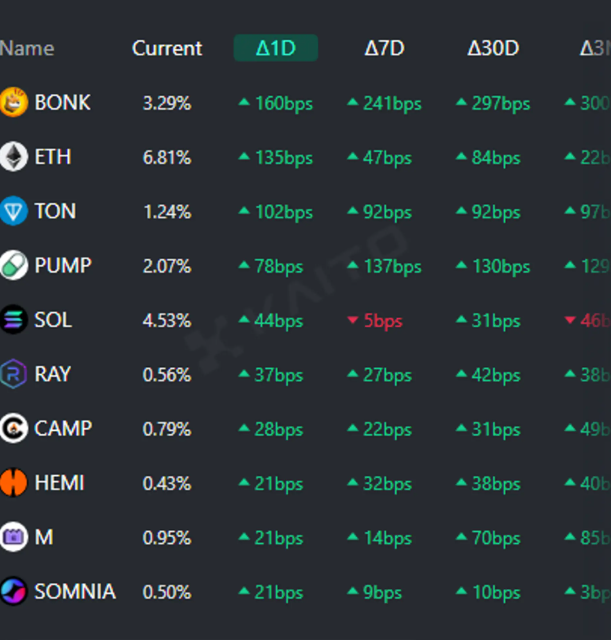The width and height of the screenshot is (611, 640).
Task: Sort by the Δ1D column
Action: [x=276, y=48]
